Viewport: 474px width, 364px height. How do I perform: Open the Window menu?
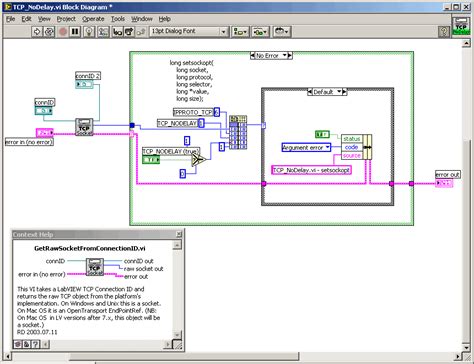click(x=142, y=19)
